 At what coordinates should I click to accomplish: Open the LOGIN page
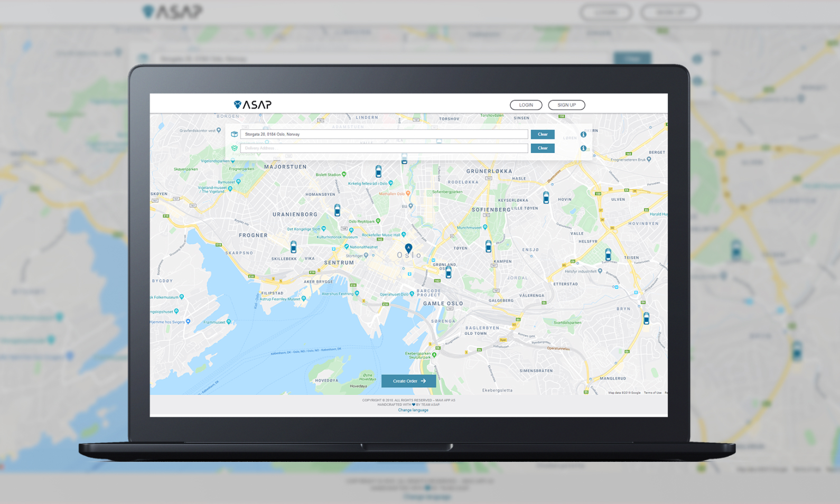tap(526, 105)
